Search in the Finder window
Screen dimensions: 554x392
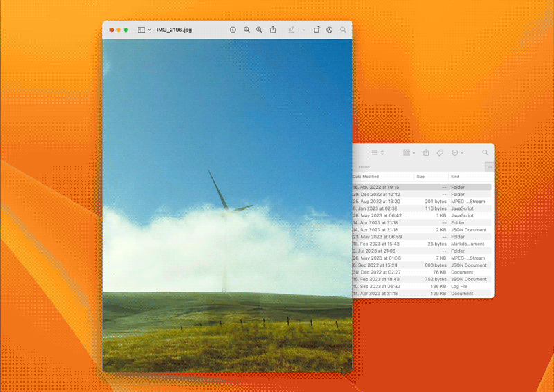pos(485,152)
